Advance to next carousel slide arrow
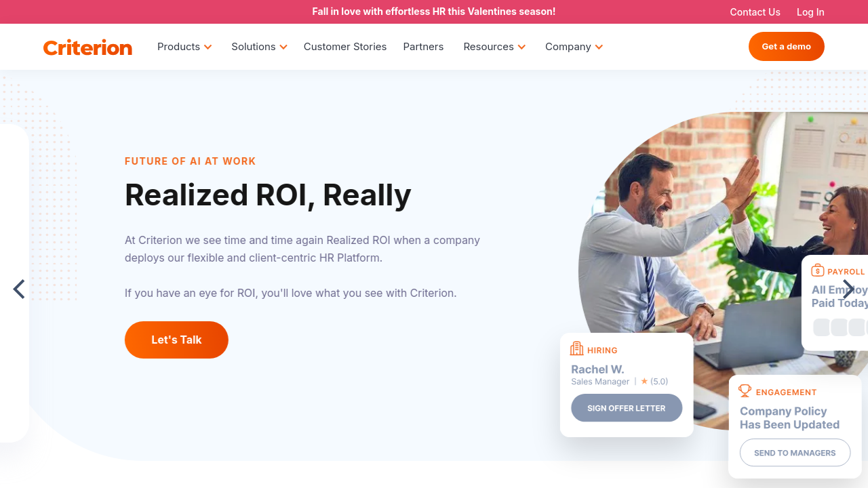868x488 pixels. coord(848,289)
